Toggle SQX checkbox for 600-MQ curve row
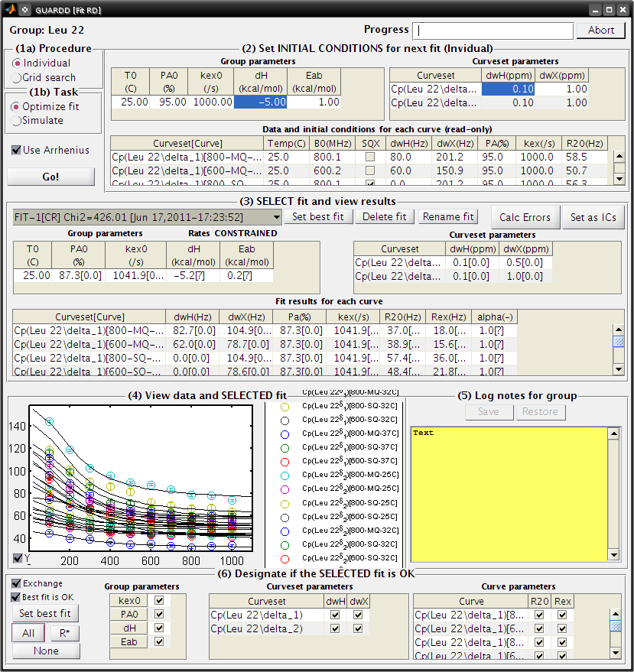Image resolution: width=634 pixels, height=672 pixels. tap(370, 171)
